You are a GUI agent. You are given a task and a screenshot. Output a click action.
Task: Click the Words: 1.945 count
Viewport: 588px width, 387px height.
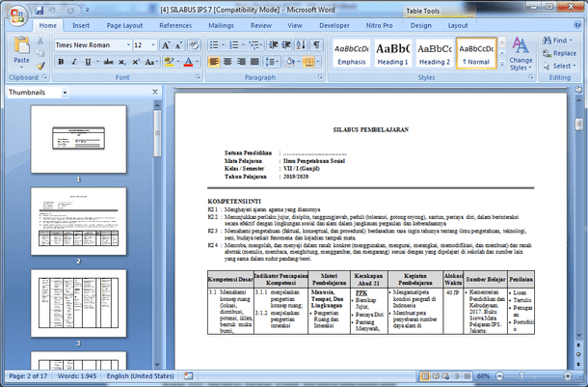(77, 375)
